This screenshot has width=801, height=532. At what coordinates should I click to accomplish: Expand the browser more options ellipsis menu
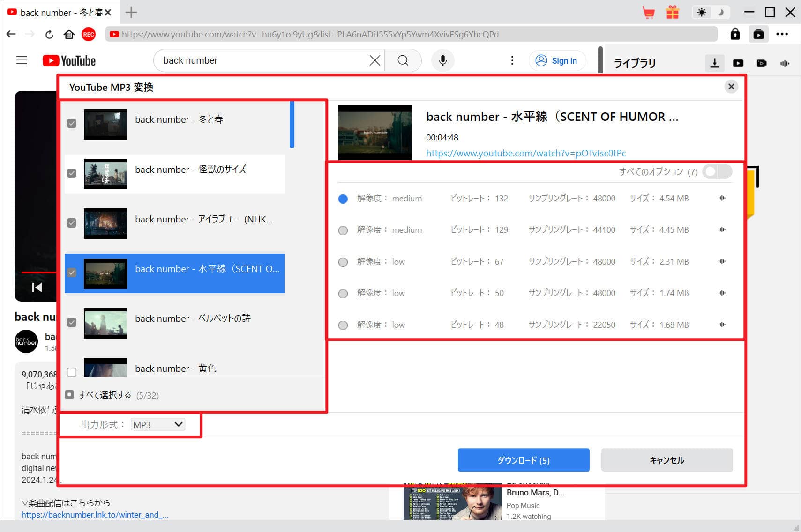782,34
